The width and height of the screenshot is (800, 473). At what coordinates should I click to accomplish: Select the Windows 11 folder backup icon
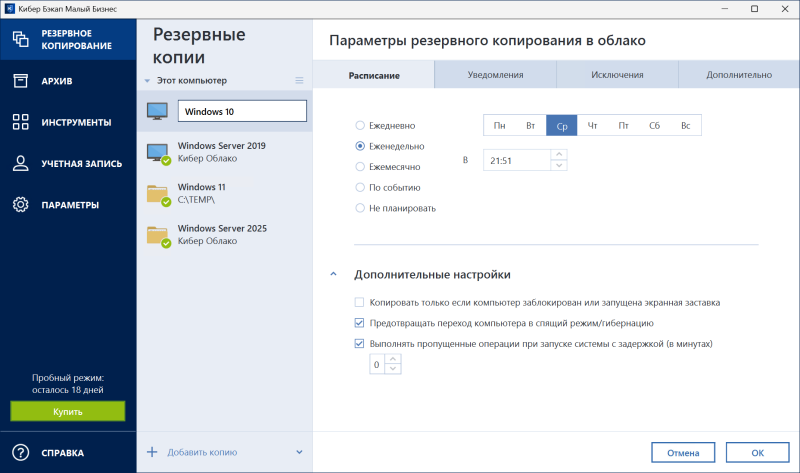click(x=158, y=194)
